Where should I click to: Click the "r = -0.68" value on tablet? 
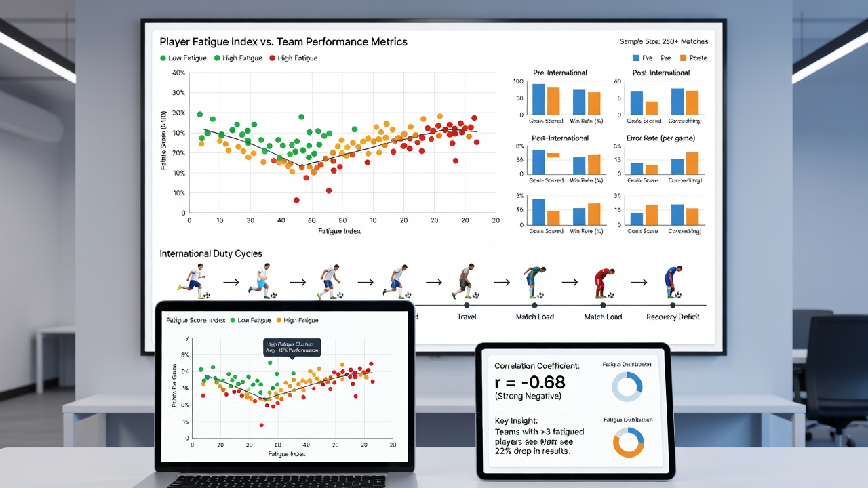(x=530, y=382)
